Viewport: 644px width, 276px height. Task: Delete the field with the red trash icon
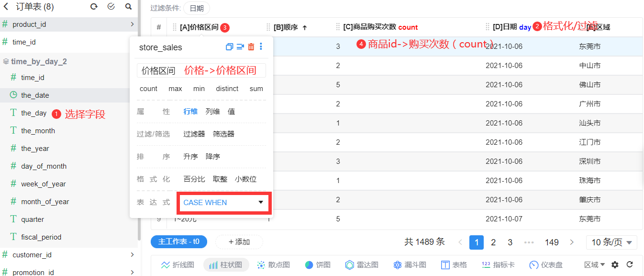251,46
